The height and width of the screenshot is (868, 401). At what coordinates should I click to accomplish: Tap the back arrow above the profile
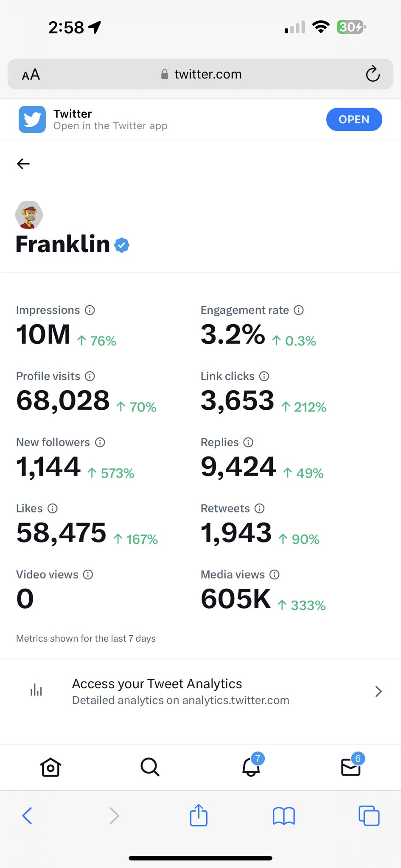(x=23, y=164)
